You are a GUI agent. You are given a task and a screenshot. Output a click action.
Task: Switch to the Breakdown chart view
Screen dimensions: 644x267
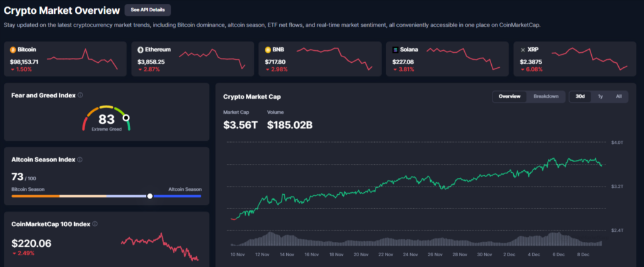point(546,96)
